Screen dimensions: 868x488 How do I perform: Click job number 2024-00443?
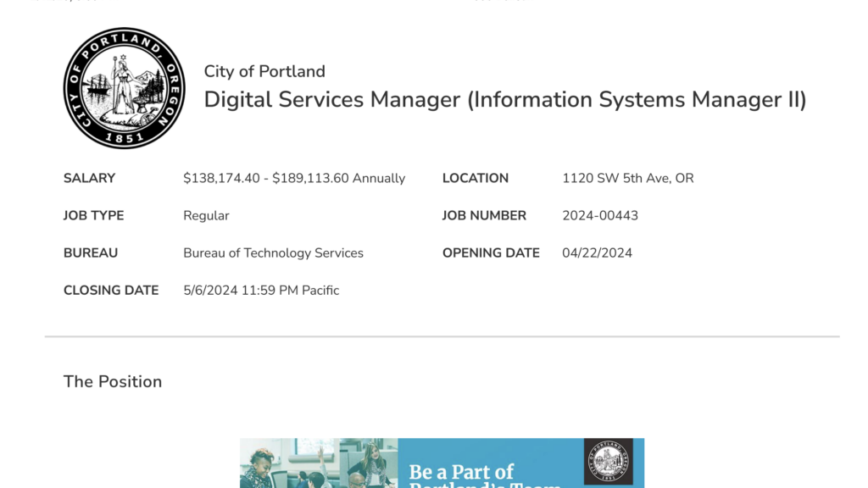600,215
